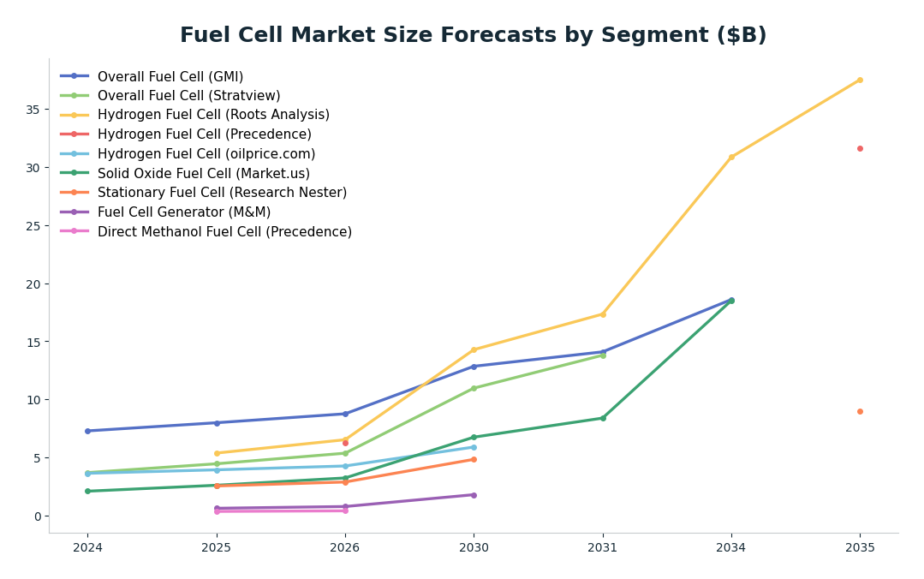Click the y-axis label 5

(38, 458)
